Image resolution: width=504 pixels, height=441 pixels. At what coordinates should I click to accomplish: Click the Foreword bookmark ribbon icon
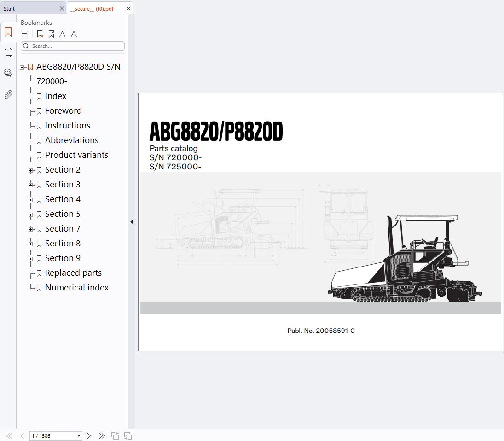pyautogui.click(x=39, y=111)
